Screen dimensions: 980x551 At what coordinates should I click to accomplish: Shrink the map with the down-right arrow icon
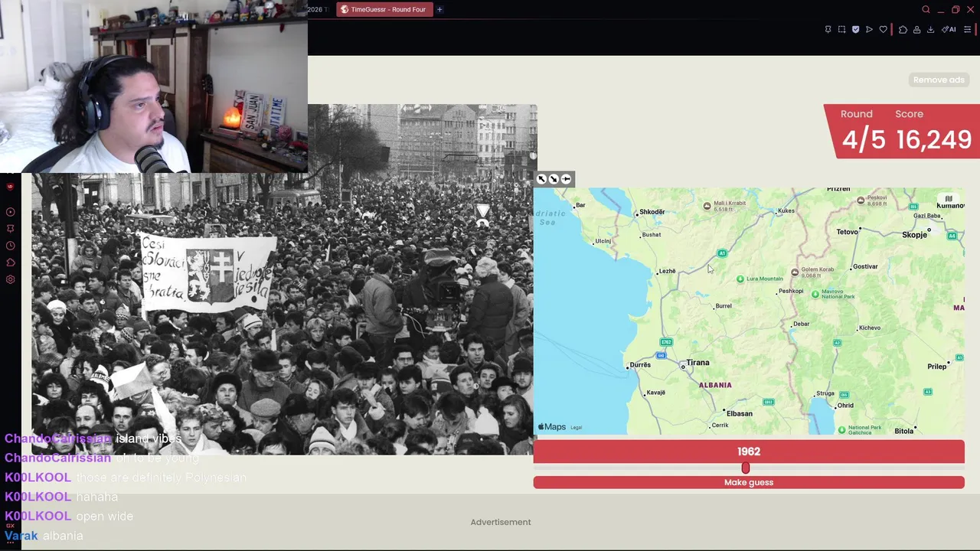click(x=554, y=179)
